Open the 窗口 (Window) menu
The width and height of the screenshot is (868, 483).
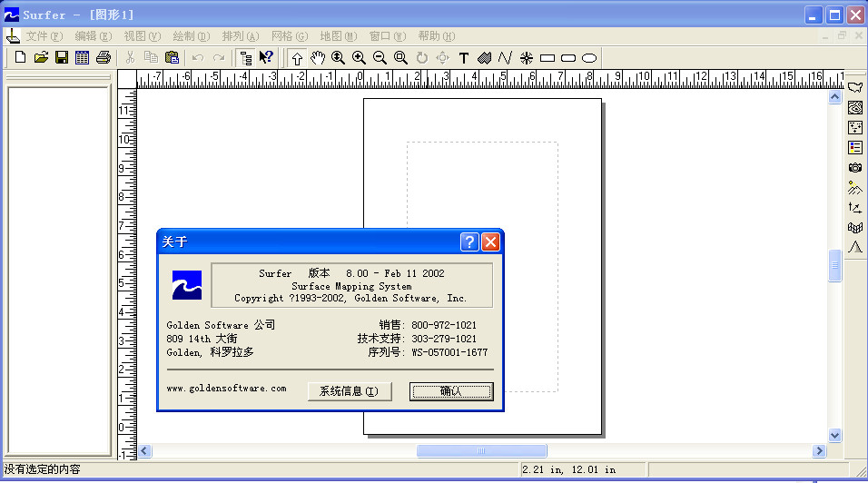(388, 36)
